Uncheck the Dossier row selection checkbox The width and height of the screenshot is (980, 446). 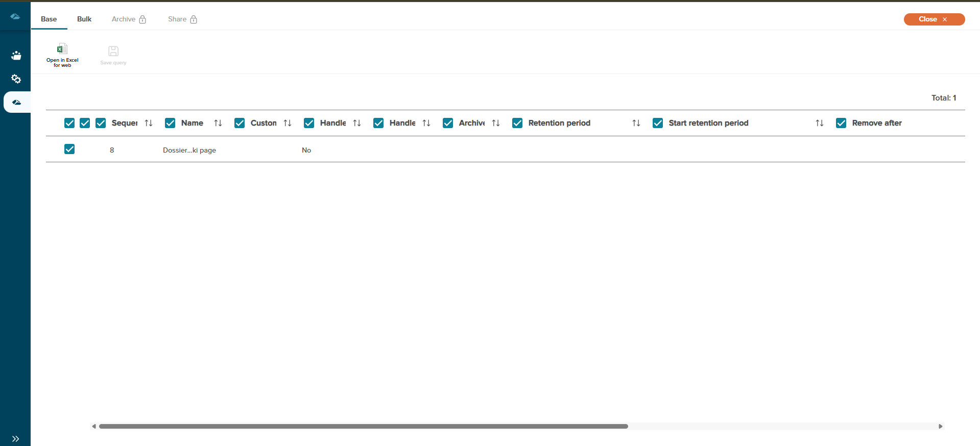pos(69,149)
